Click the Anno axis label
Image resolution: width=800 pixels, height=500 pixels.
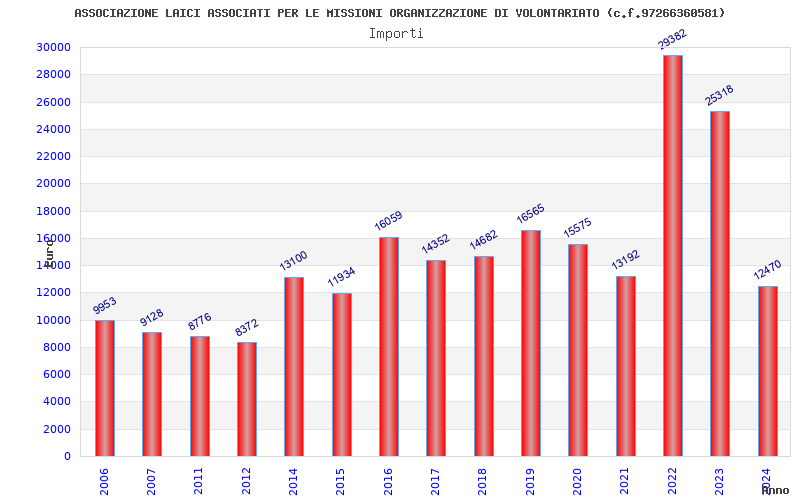(x=775, y=490)
